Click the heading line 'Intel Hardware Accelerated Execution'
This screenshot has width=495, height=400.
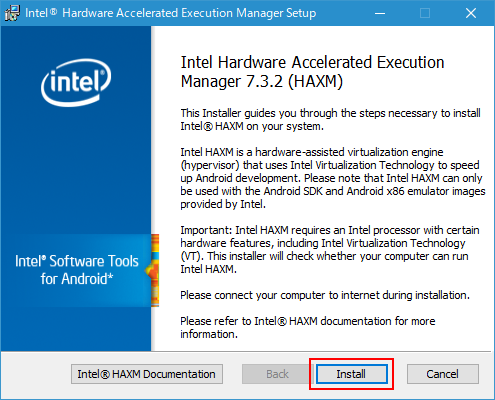point(312,62)
